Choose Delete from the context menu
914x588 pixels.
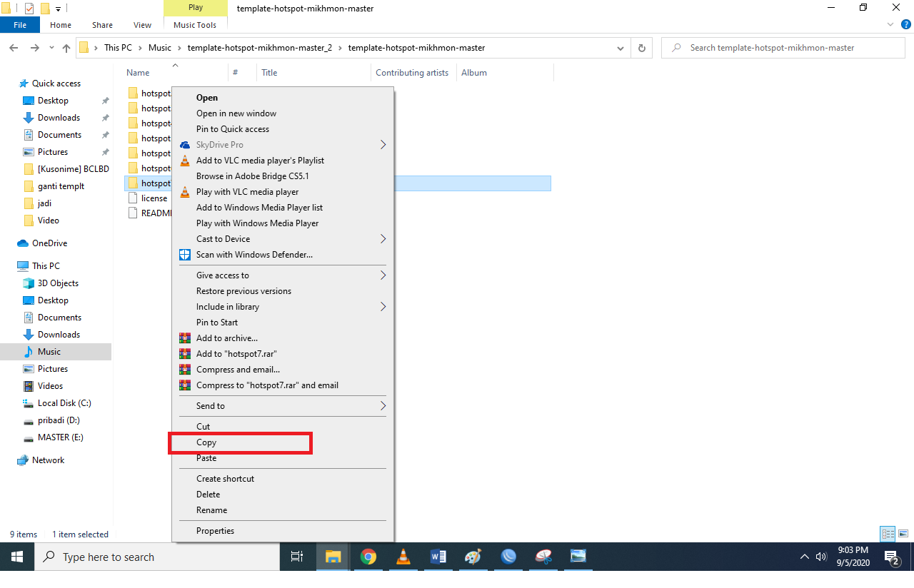(x=283, y=495)
